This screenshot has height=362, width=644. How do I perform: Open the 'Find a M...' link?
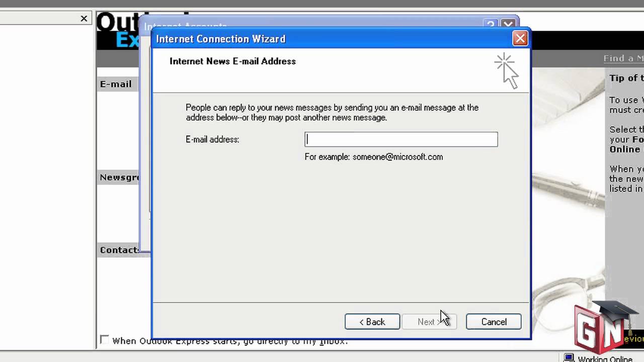(623, 58)
